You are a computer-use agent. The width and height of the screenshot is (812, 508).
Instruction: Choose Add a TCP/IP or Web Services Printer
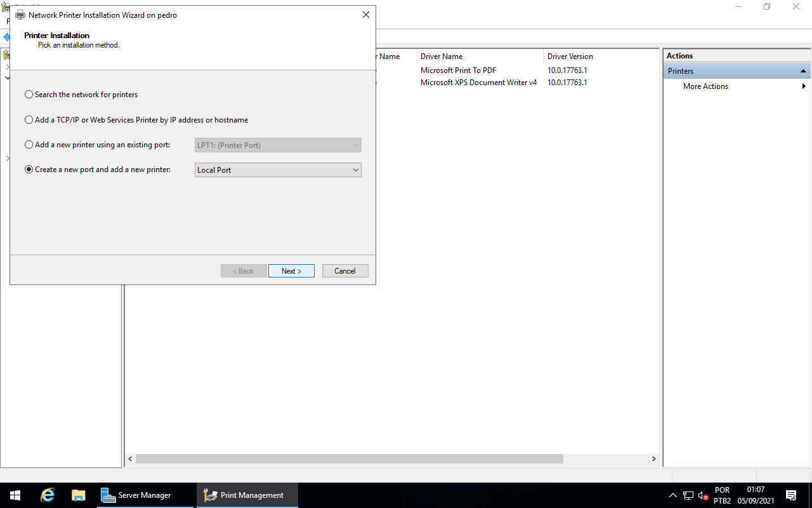point(29,120)
